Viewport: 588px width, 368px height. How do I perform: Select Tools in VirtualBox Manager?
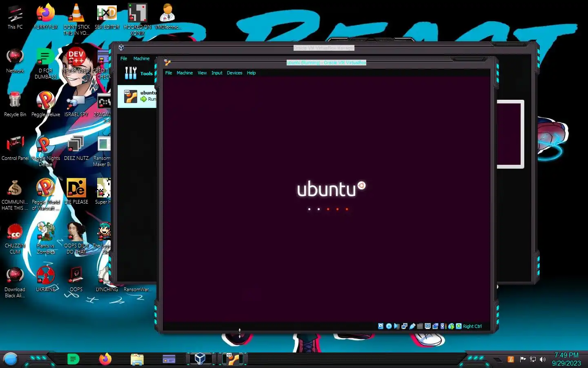[x=138, y=73]
